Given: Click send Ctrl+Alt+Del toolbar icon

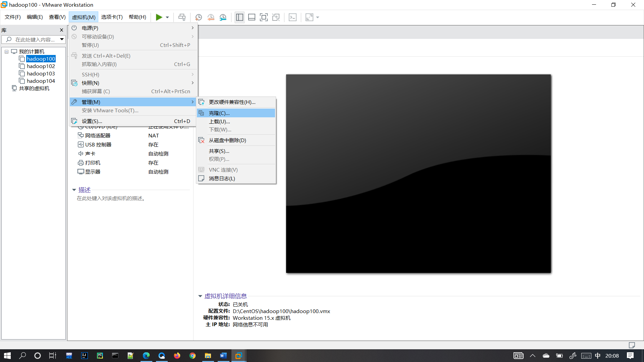Looking at the screenshot, I should pyautogui.click(x=182, y=17).
